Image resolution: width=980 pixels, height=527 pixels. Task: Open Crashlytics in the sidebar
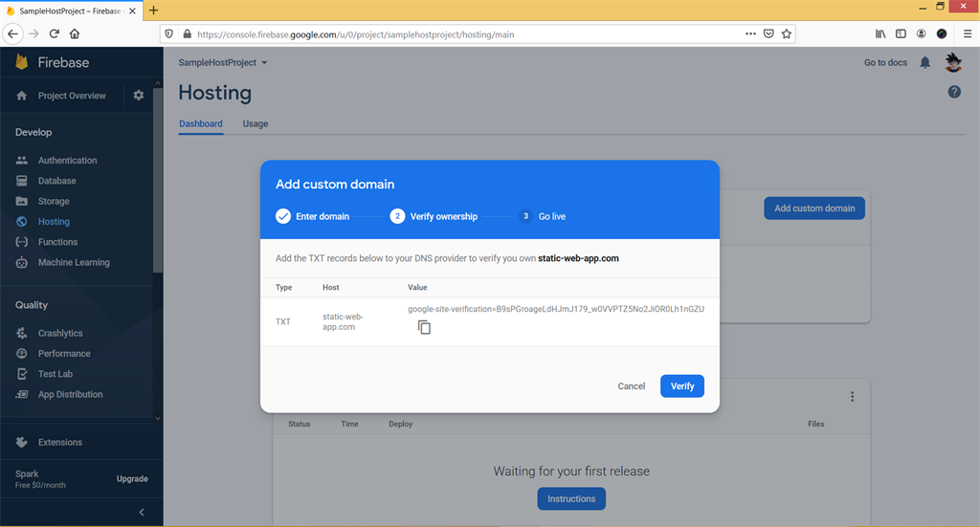[x=60, y=333]
